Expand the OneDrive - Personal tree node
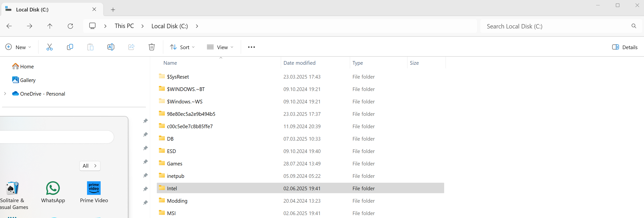The height and width of the screenshot is (218, 644). [x=5, y=94]
